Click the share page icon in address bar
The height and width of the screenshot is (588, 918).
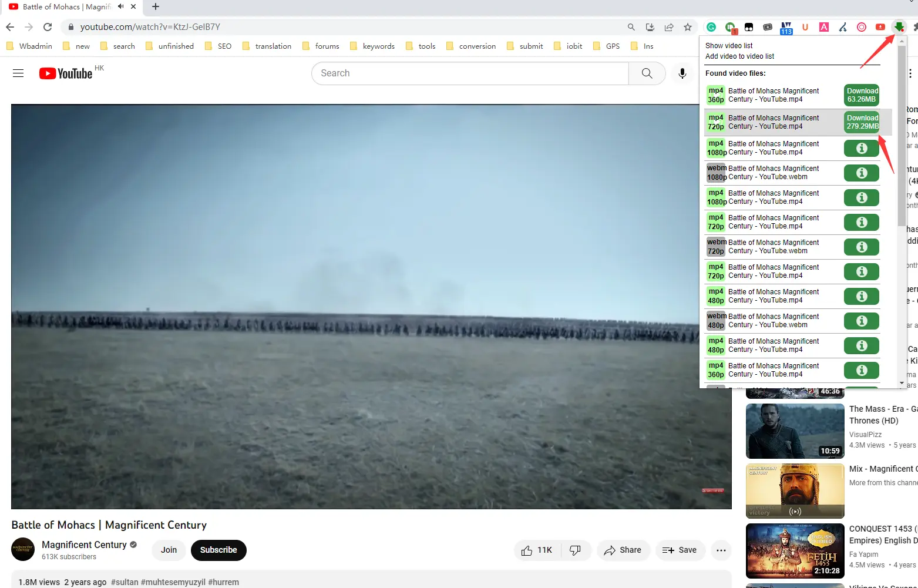669,27
